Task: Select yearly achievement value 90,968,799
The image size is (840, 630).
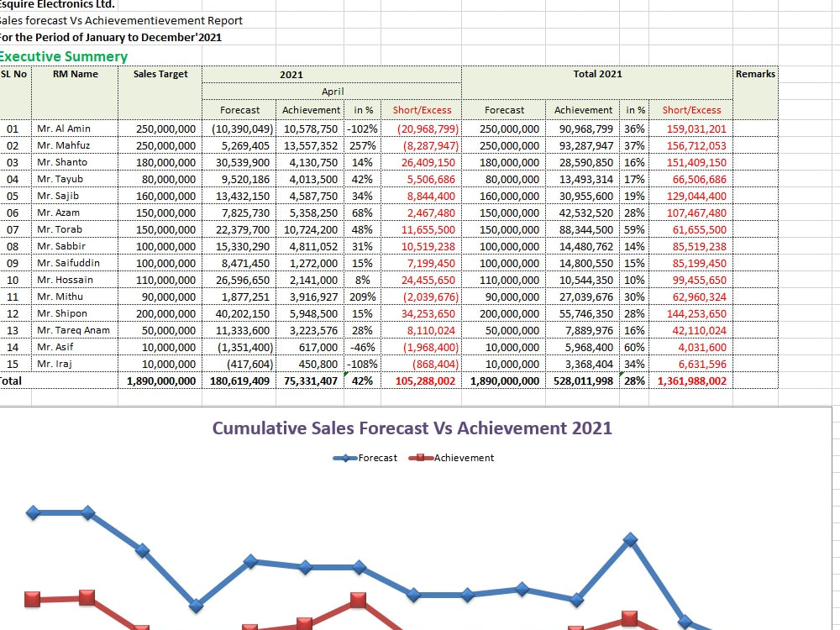Action: click(583, 129)
